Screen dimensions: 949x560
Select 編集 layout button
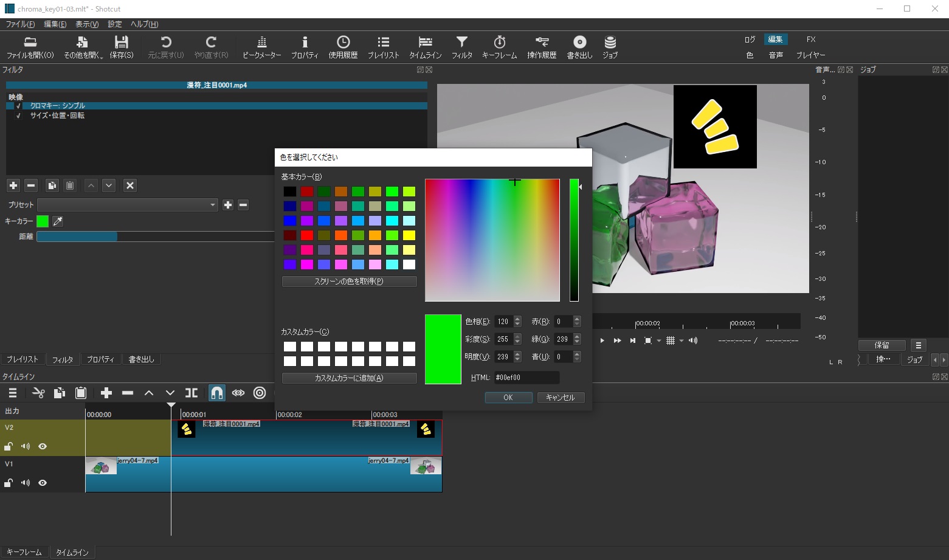pyautogui.click(x=776, y=39)
